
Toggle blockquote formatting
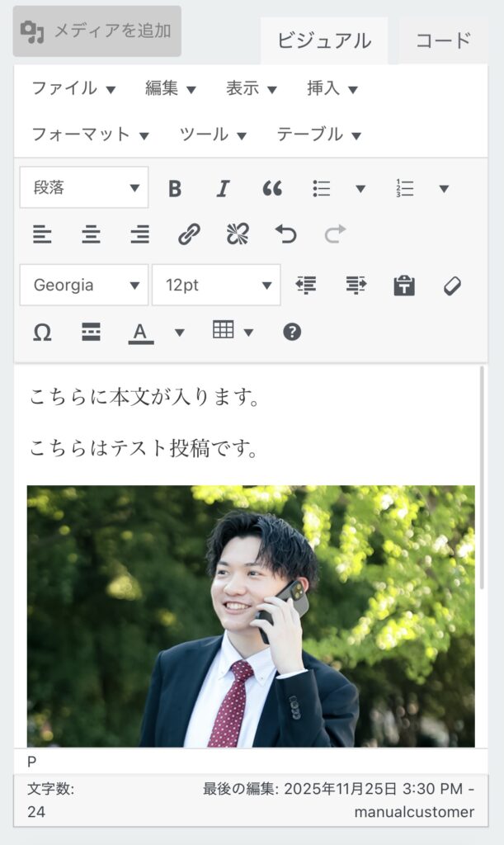pyautogui.click(x=272, y=188)
